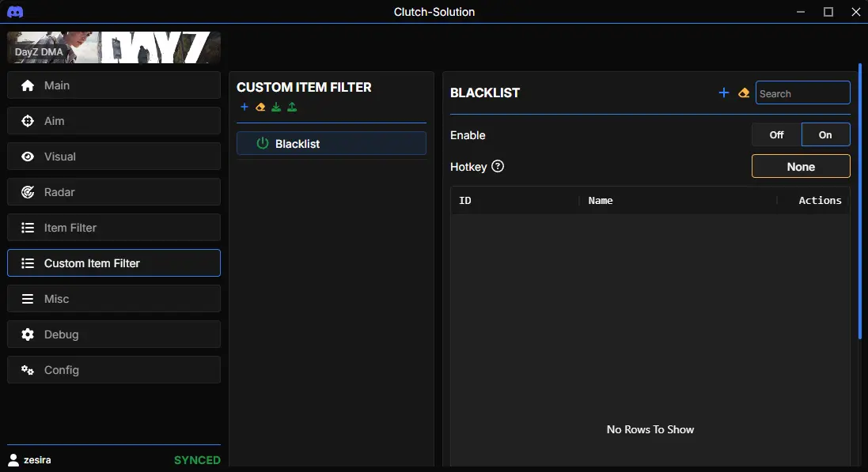Switch to the Radar page
The image size is (868, 472).
(113, 192)
